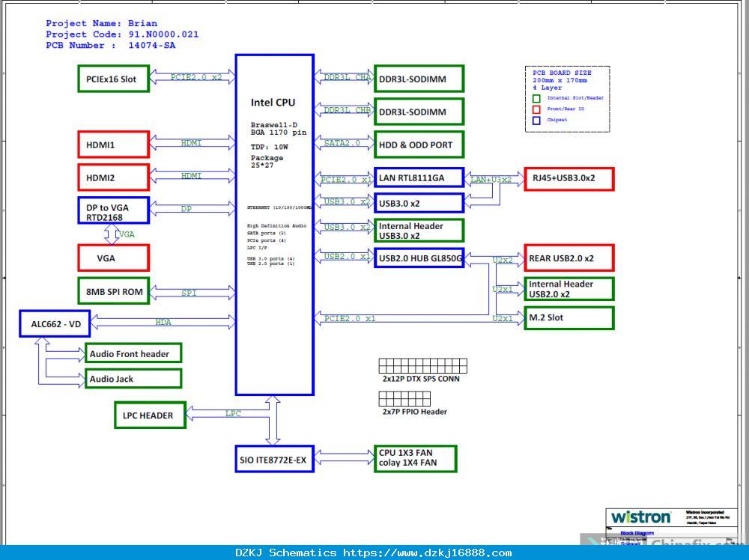Select the Audio Jack block
Image resolution: width=749 pixels, height=560 pixels.
133,379
